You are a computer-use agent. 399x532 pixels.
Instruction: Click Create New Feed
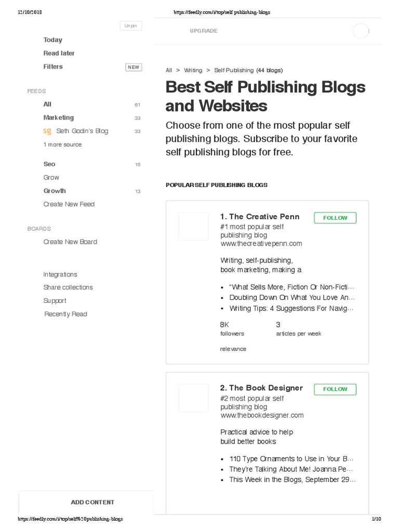click(69, 204)
